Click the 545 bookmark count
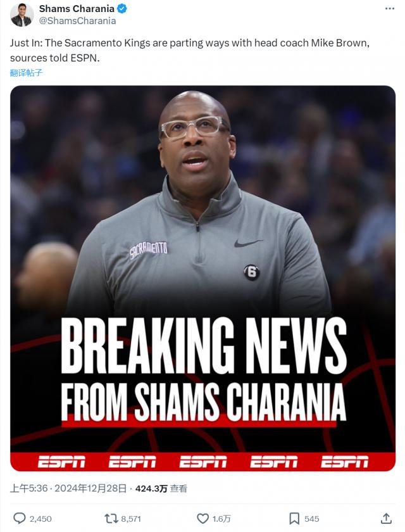Image resolution: width=405 pixels, height=532 pixels. tap(311, 519)
